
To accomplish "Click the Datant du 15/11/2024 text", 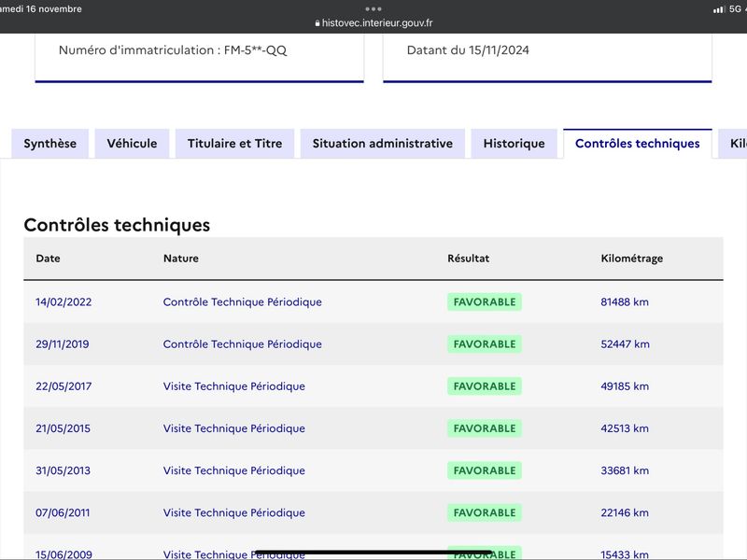I will [468, 50].
